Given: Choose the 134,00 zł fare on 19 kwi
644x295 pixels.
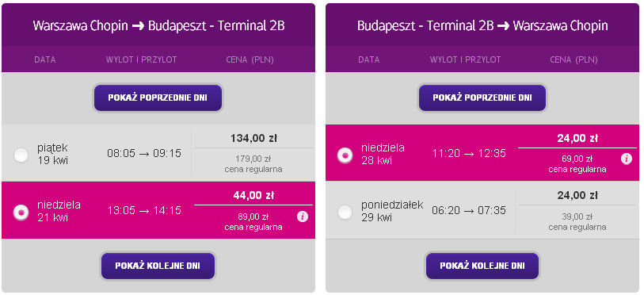Looking at the screenshot, I should pyautogui.click(x=253, y=138).
